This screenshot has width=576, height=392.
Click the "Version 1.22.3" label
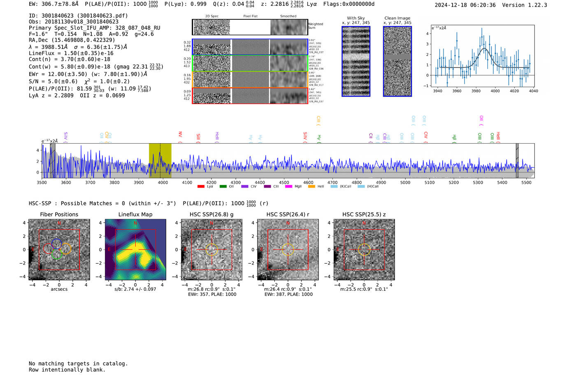tap(525, 5)
